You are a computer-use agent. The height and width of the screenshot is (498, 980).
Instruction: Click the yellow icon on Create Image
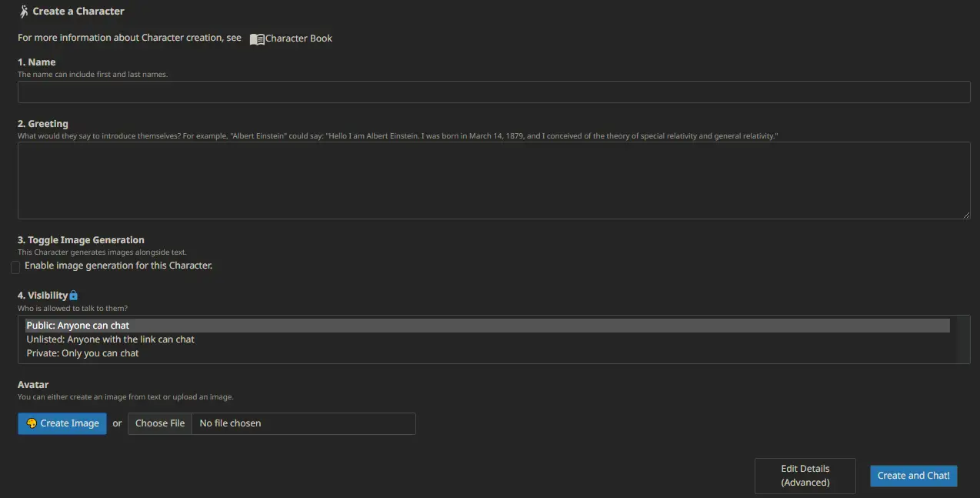point(32,423)
